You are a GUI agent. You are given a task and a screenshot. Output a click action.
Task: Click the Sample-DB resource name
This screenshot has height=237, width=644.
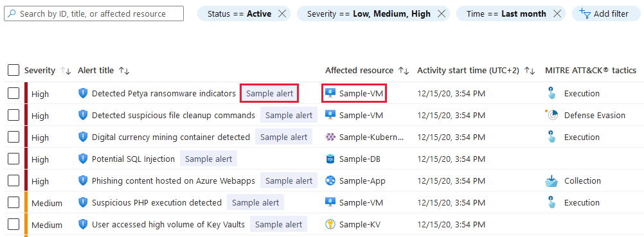tap(360, 159)
